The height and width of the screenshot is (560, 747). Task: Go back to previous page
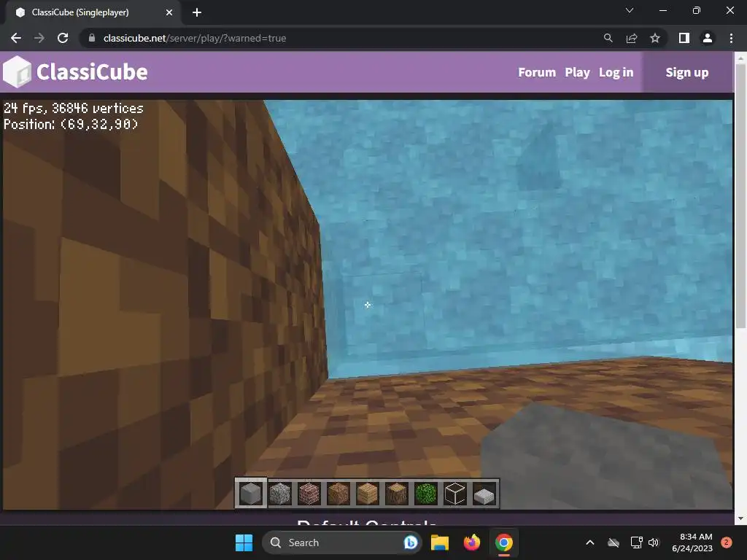[x=16, y=38]
